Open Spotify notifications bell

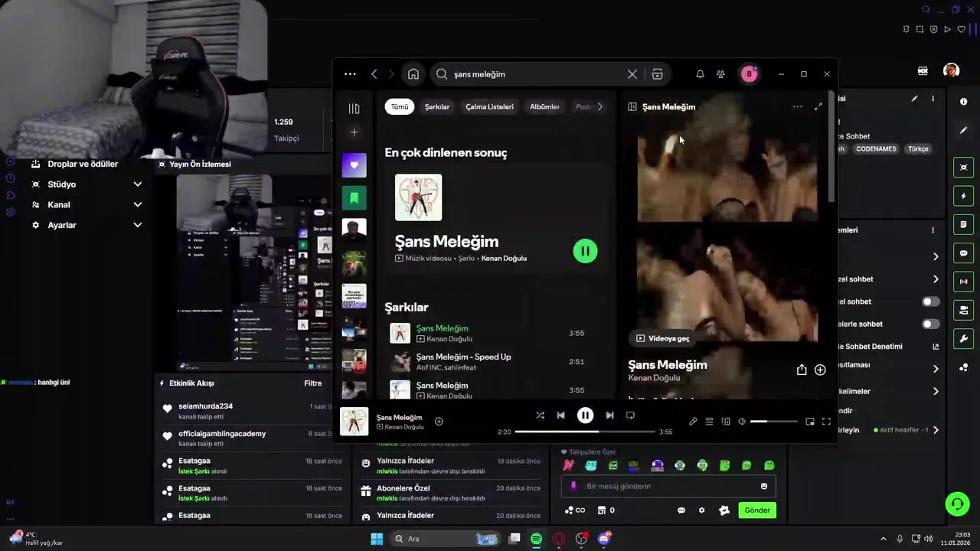(700, 74)
